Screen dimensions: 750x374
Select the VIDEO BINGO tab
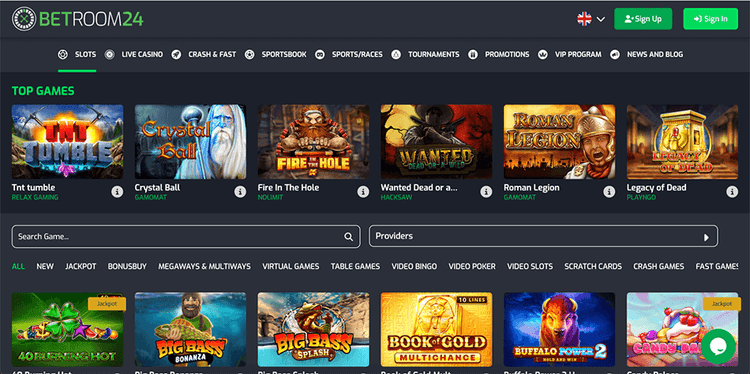[x=414, y=266]
